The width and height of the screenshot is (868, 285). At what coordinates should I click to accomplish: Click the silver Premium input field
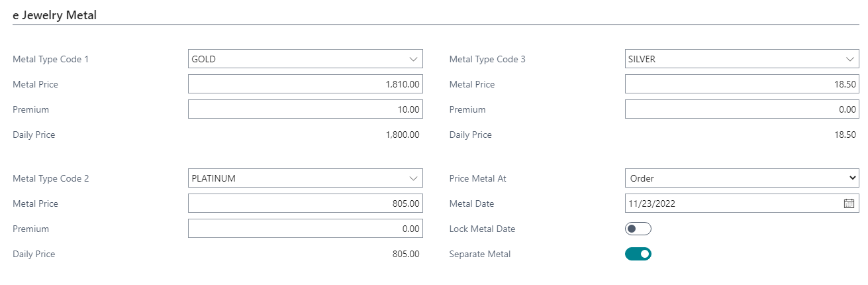(742, 109)
